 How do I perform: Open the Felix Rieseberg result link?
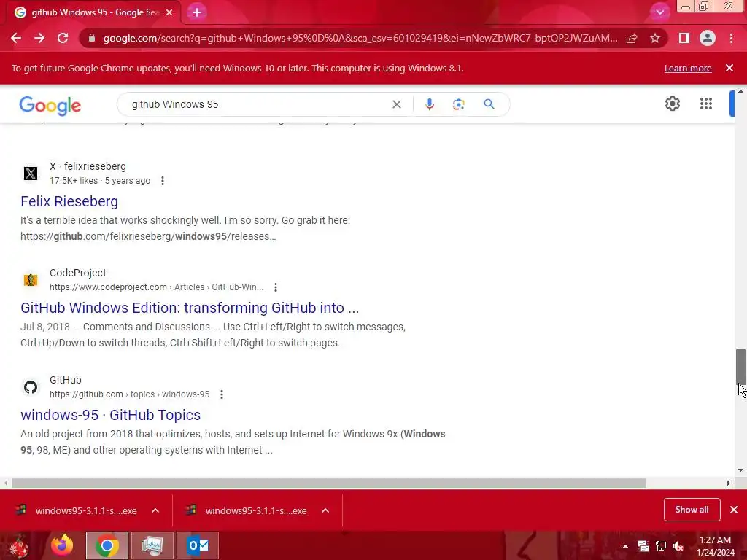point(69,201)
